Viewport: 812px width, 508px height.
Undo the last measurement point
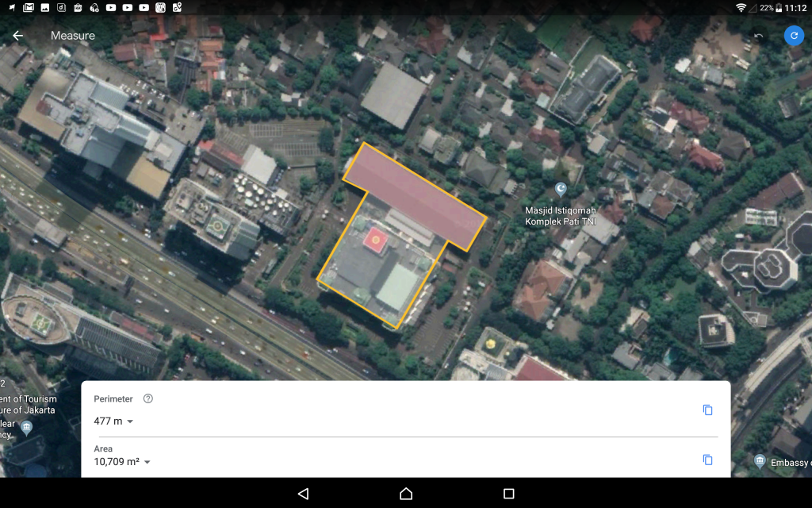(x=759, y=36)
